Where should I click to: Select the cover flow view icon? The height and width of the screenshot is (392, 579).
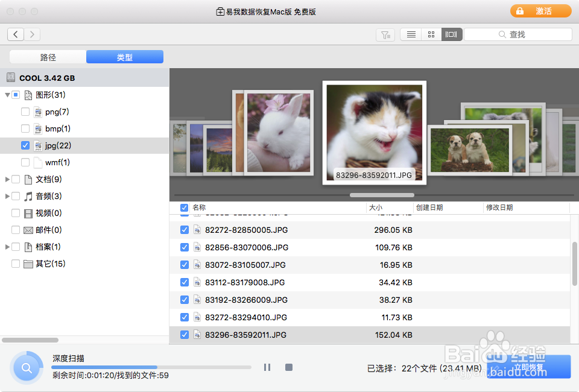click(x=451, y=34)
